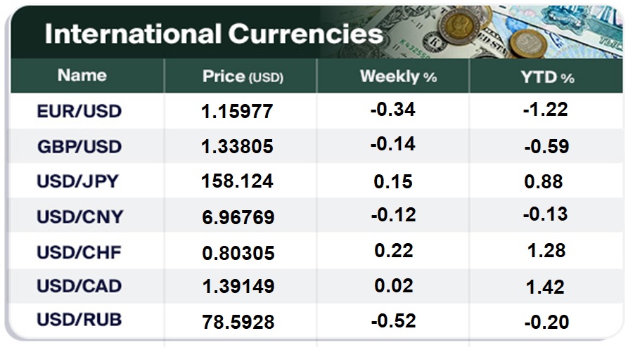The image size is (628, 364).
Task: Click the USD/CAD YTD value 1.42
Action: pos(544,287)
